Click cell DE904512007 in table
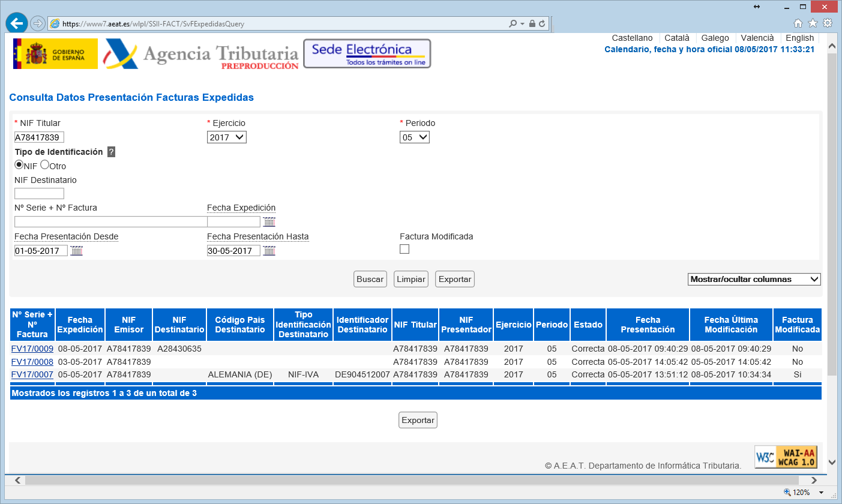 362,374
